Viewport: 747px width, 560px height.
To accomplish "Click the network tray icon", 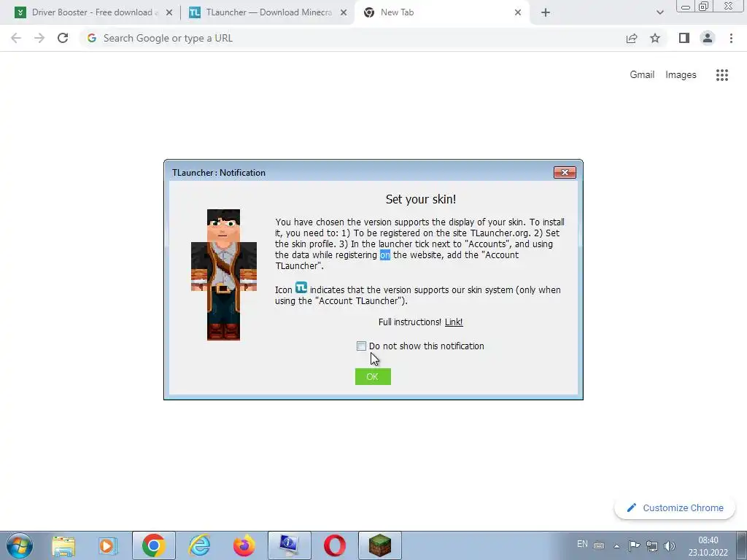I will point(651,545).
